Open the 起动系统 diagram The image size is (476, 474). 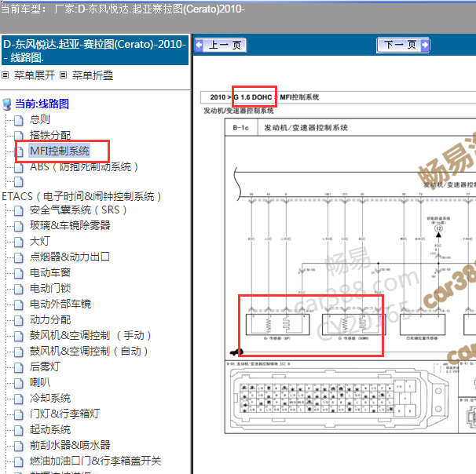(x=50, y=430)
